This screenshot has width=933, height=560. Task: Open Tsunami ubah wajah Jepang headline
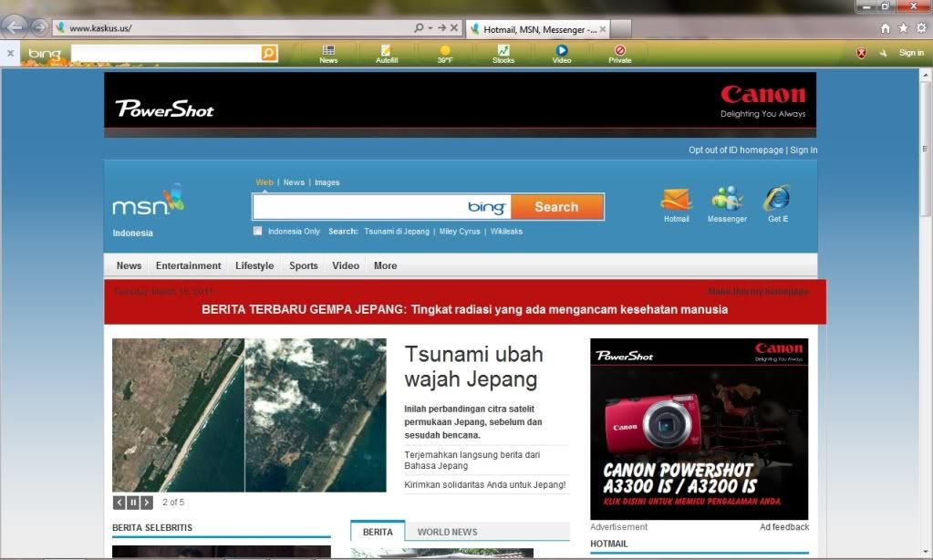tap(473, 367)
